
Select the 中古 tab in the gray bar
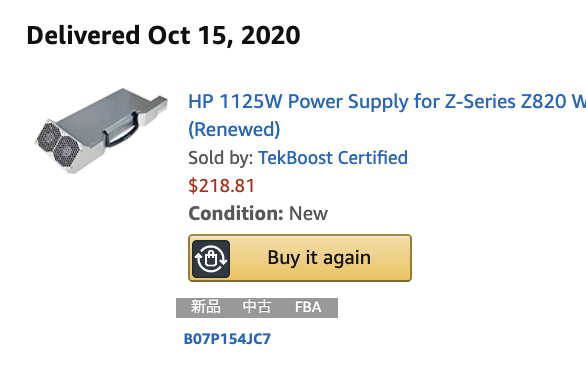tap(257, 307)
